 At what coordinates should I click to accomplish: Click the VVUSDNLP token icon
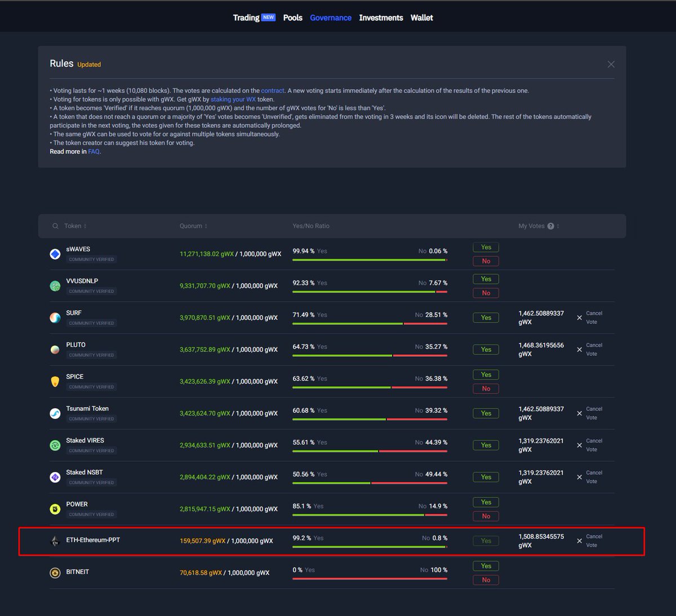(x=55, y=286)
